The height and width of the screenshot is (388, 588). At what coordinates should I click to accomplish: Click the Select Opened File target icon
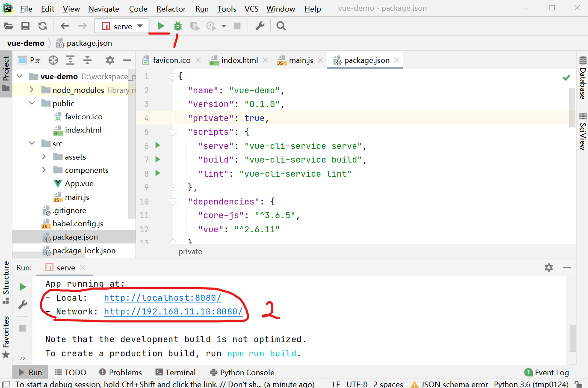(53, 60)
